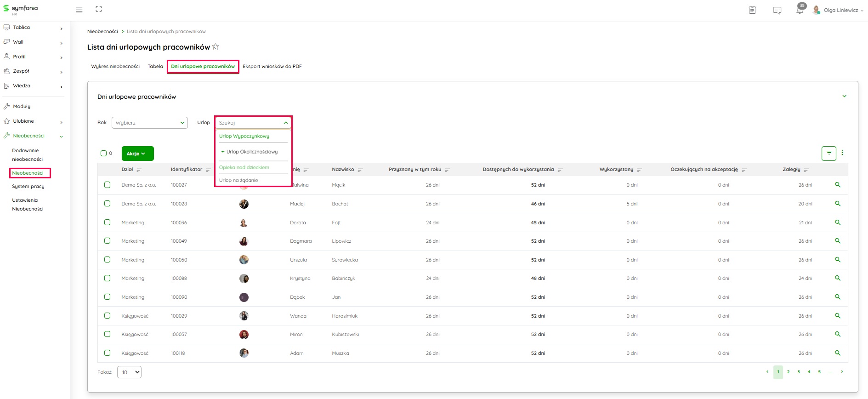Open the chat messages icon

tap(777, 10)
